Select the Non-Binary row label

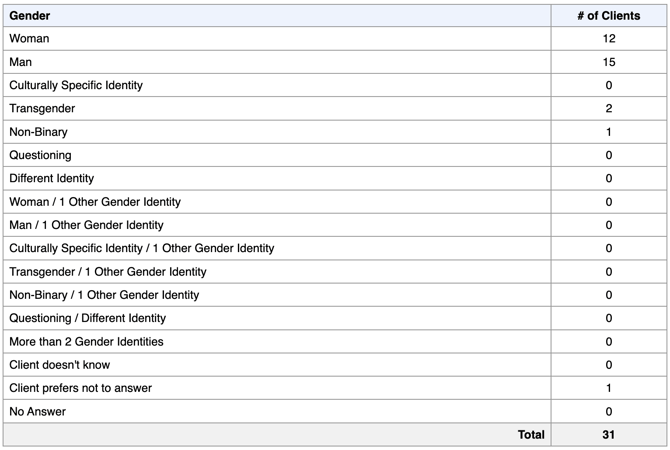tap(38, 132)
